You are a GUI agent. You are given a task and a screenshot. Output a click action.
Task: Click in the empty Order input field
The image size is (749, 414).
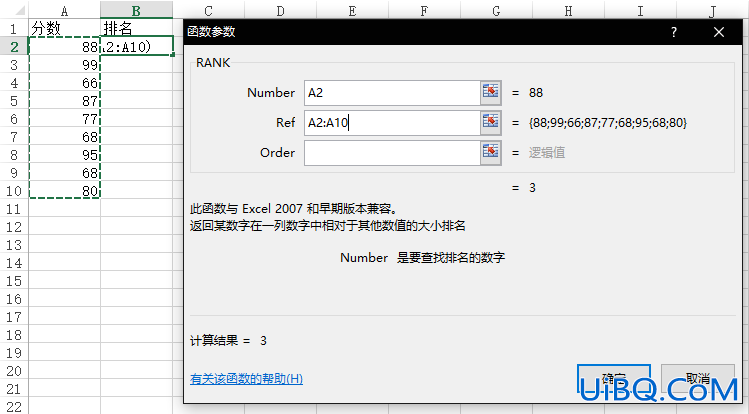[x=392, y=153]
